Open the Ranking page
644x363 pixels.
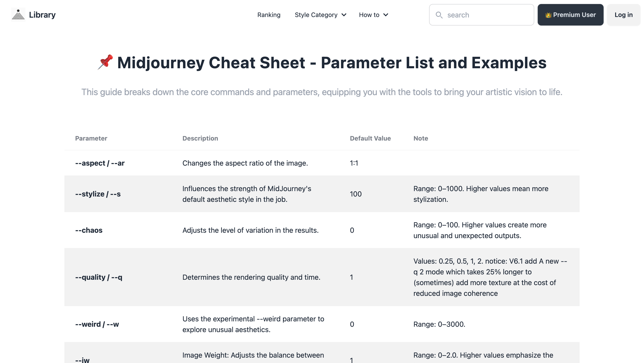click(269, 15)
